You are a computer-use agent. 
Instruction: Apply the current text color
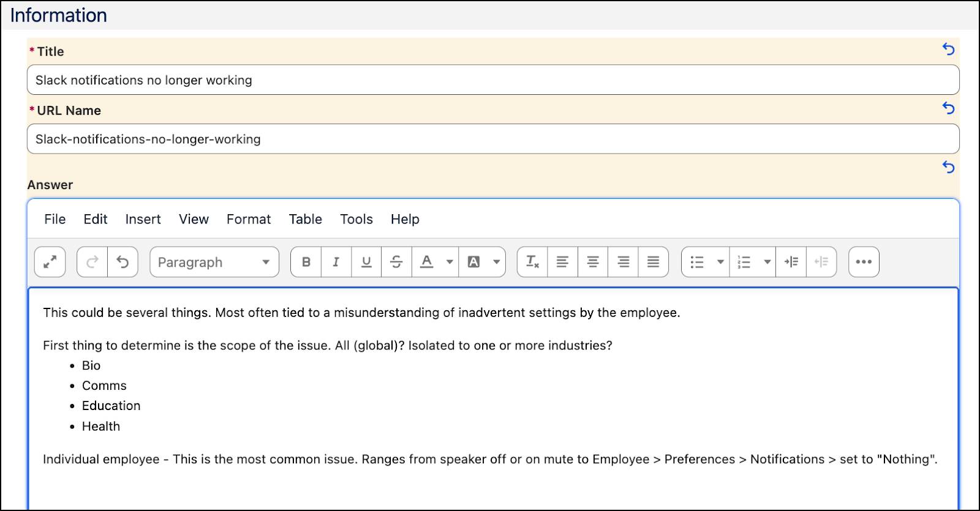(427, 262)
